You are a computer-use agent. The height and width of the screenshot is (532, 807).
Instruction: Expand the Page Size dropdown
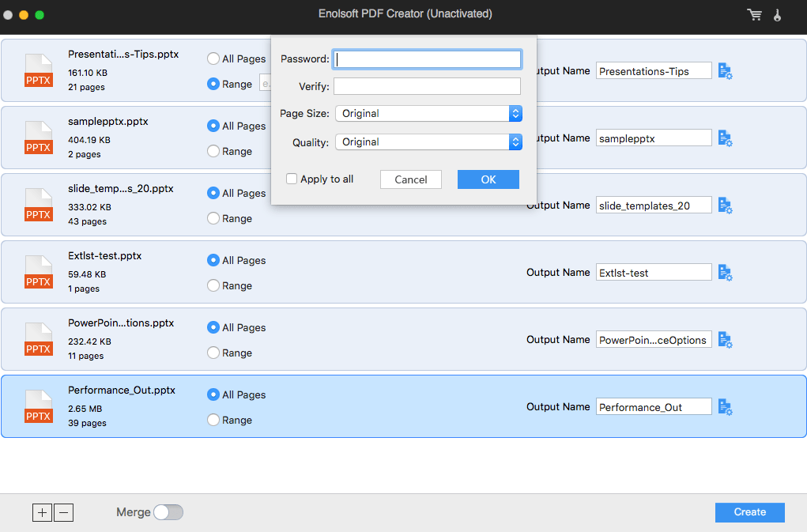coord(428,114)
